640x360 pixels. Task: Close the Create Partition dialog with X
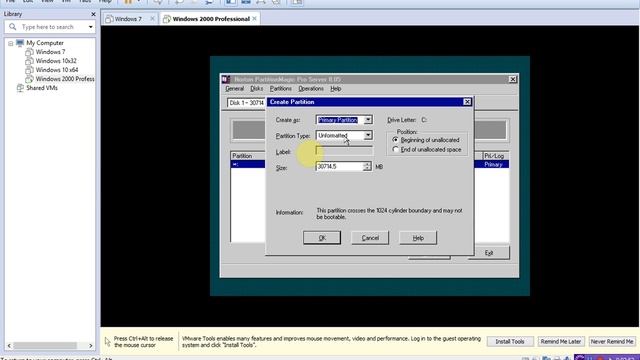coord(467,102)
